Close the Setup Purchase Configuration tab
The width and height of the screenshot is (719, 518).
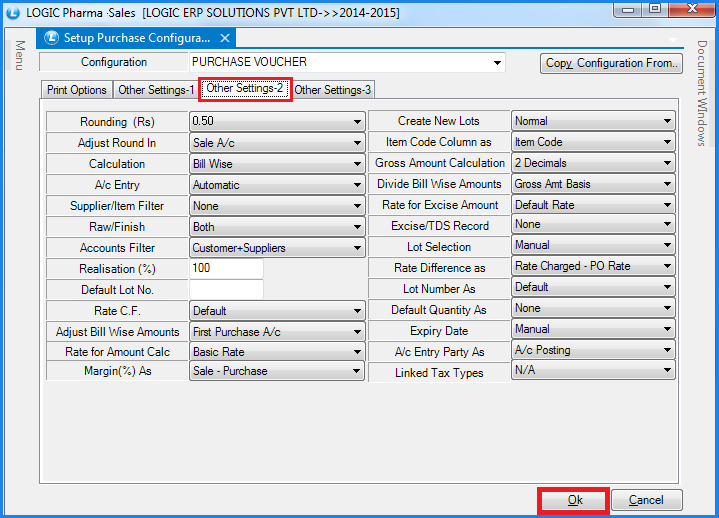pos(224,38)
